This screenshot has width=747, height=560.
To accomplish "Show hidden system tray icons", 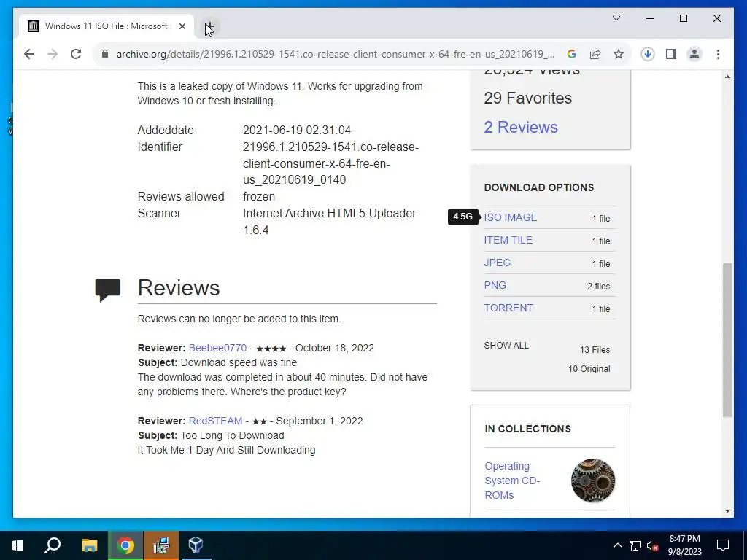I will tap(617, 545).
